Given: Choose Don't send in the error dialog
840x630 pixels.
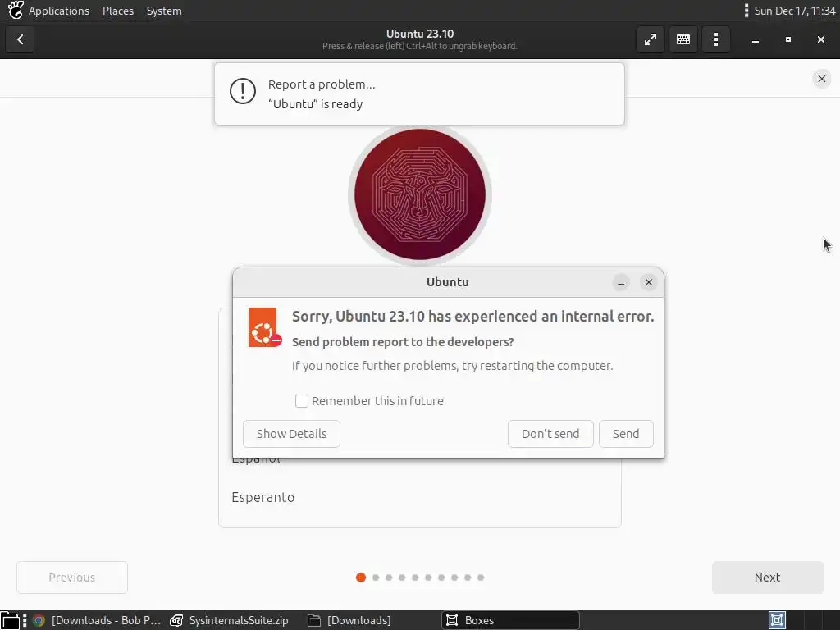Looking at the screenshot, I should click(550, 434).
